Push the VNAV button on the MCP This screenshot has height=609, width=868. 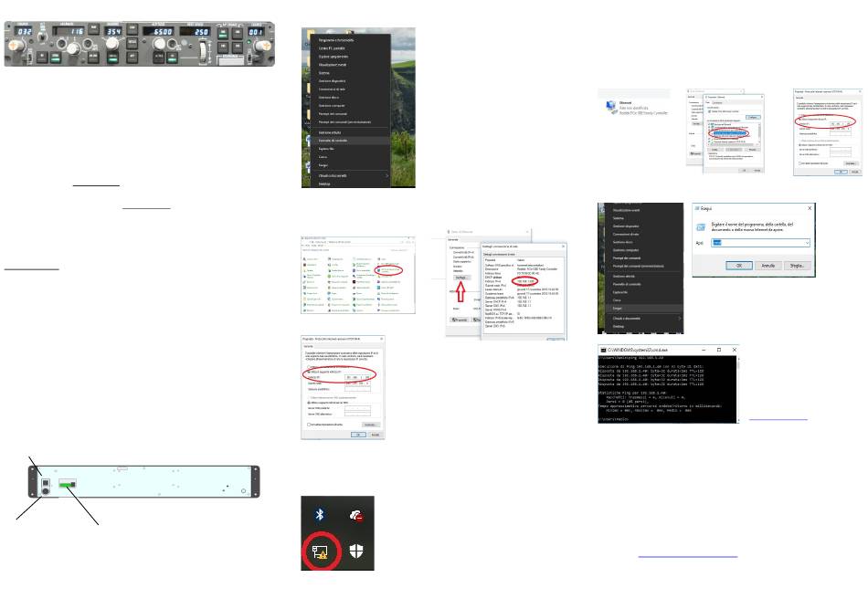(x=93, y=29)
